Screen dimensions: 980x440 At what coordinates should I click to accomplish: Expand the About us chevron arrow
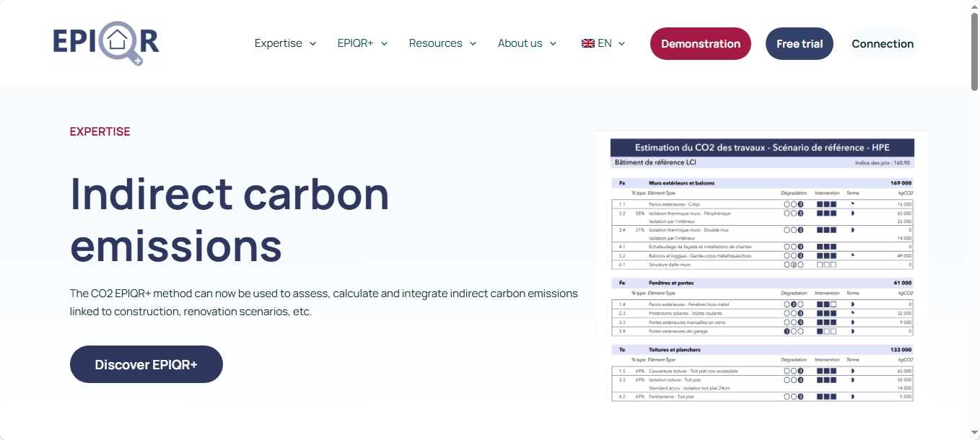(x=553, y=43)
